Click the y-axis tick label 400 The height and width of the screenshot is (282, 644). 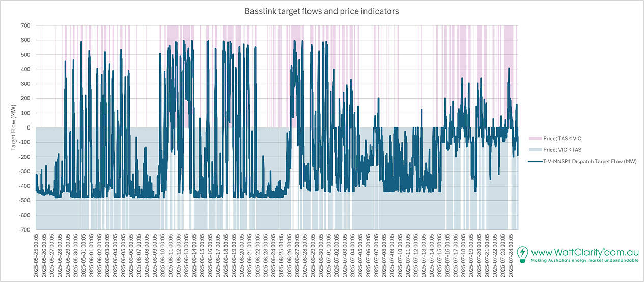click(26, 69)
